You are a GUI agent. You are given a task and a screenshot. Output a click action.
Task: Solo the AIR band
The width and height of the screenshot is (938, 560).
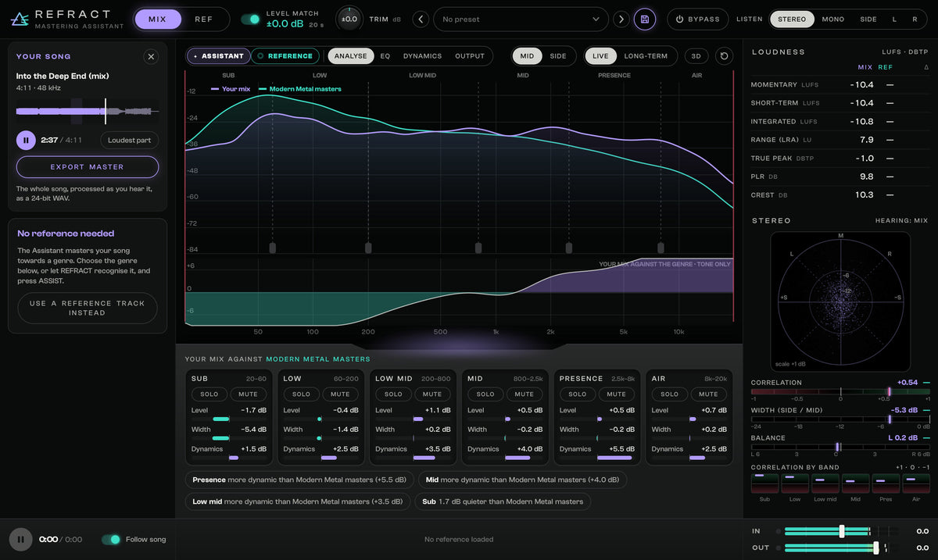point(670,394)
